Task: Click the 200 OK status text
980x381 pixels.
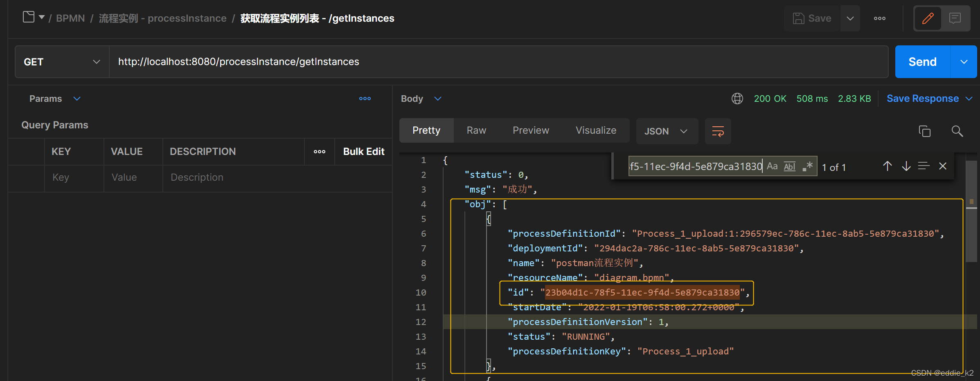Action: 770,99
